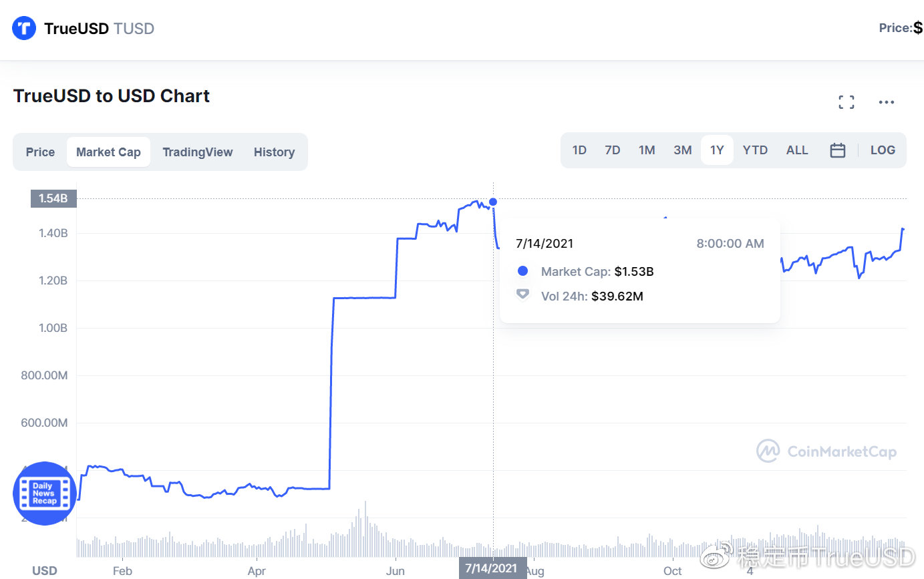This screenshot has width=924, height=579.
Task: Click Vol 24h: $39.62M in tooltip
Action: click(x=592, y=296)
